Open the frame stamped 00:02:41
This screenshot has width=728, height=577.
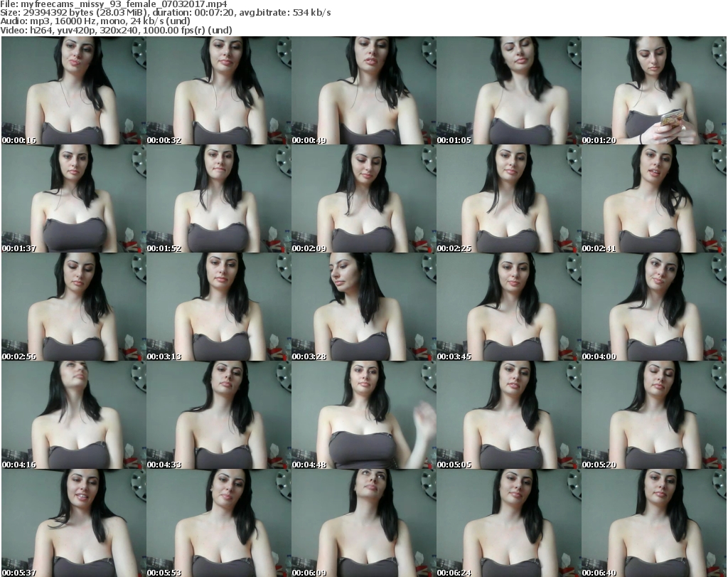[654, 198]
